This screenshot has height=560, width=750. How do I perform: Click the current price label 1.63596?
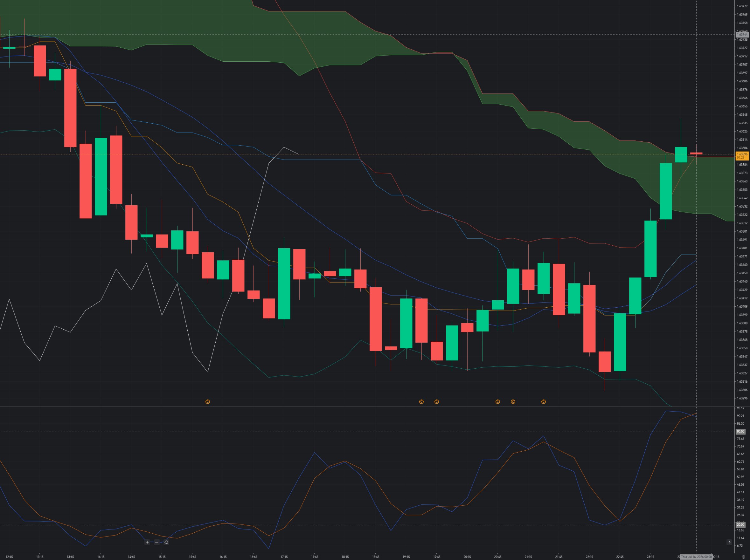[742, 155]
